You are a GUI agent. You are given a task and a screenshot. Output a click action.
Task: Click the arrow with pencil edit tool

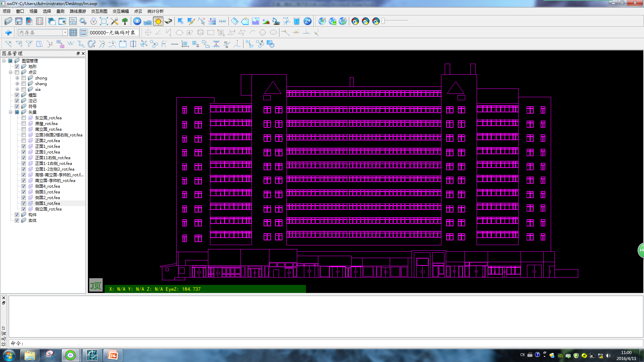191,21
